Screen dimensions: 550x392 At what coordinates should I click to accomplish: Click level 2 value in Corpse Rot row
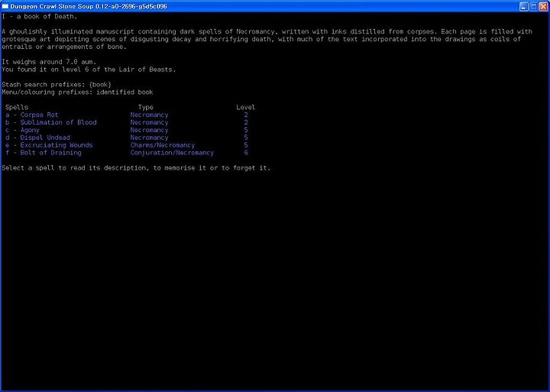click(x=246, y=115)
